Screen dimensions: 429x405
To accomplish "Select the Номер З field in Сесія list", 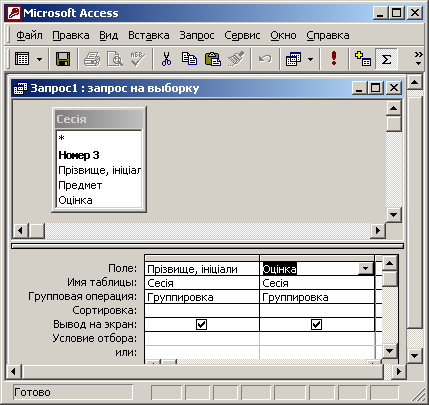I will pyautogui.click(x=99, y=155).
